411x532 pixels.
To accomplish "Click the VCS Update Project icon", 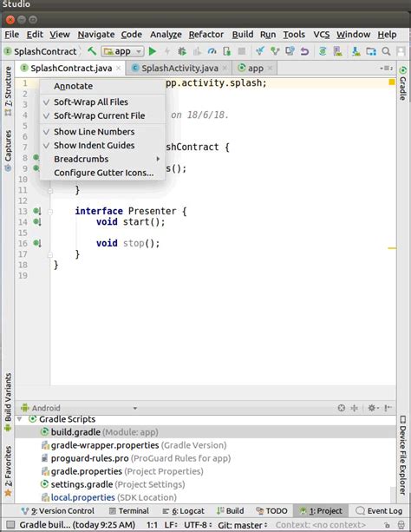I will click(x=260, y=51).
